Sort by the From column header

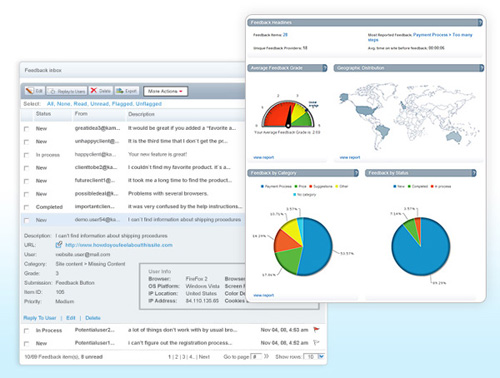(x=81, y=114)
